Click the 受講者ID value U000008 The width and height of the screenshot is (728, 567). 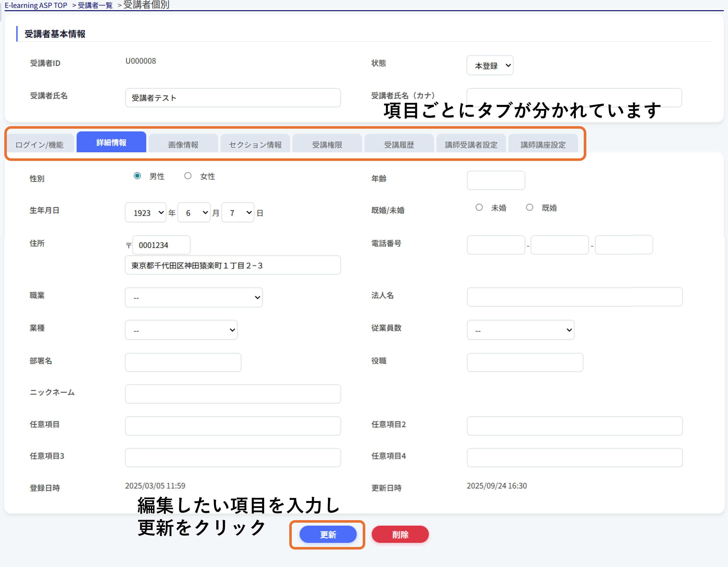pos(141,61)
